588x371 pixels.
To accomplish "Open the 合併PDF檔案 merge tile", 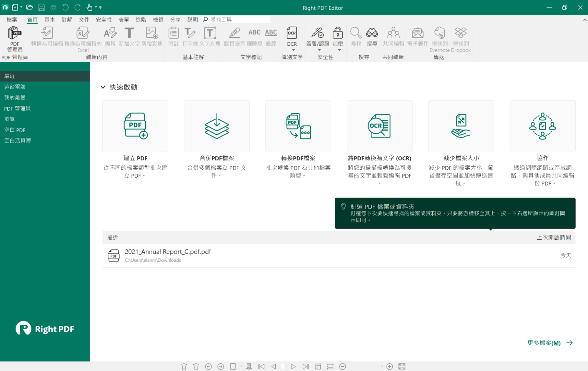I will coord(217,126).
